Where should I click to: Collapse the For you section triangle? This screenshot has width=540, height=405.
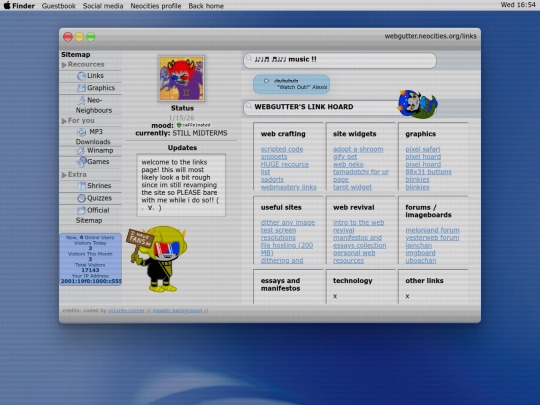pyautogui.click(x=64, y=121)
